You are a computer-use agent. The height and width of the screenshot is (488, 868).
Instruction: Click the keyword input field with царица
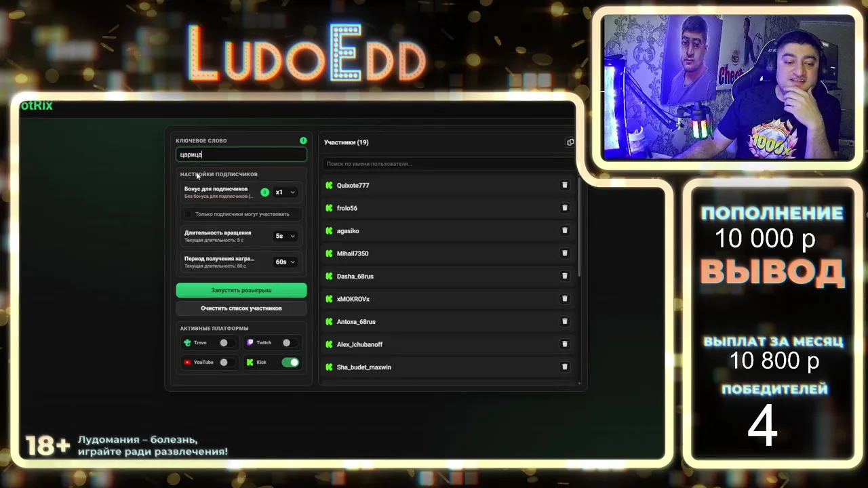241,155
